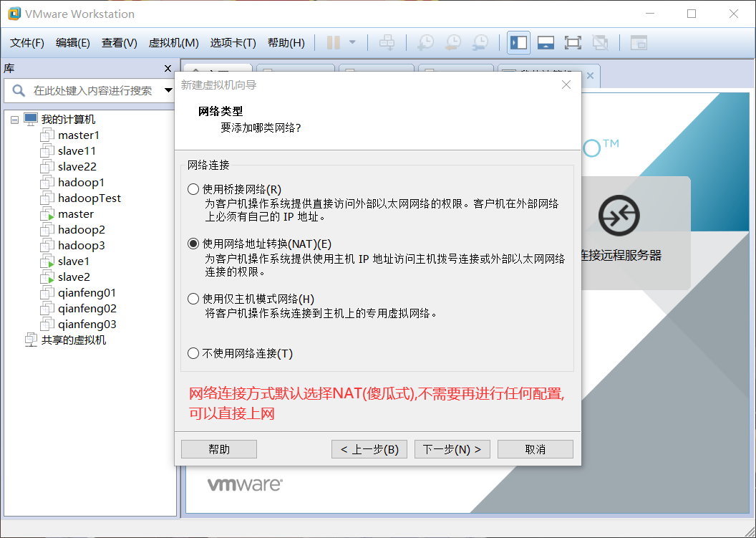This screenshot has height=538, width=756.
Task: Close the 新建虚拟机向导 dialog
Action: click(x=566, y=85)
